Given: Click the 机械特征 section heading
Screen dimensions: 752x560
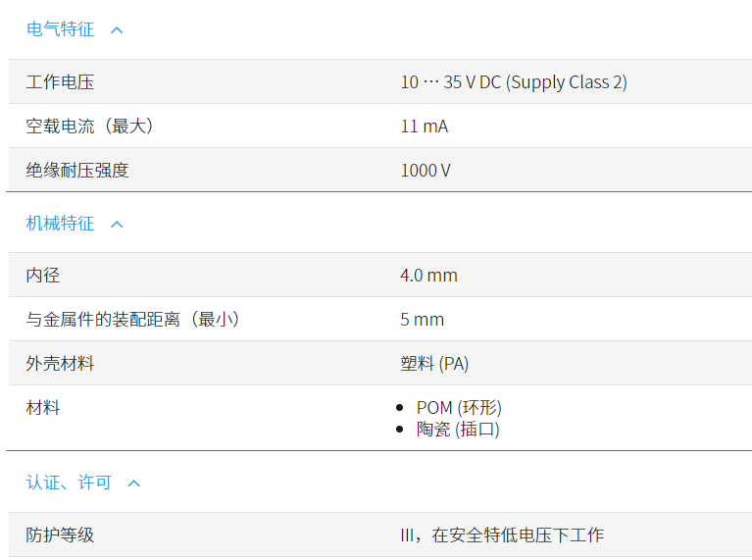Looking at the screenshot, I should tap(61, 224).
